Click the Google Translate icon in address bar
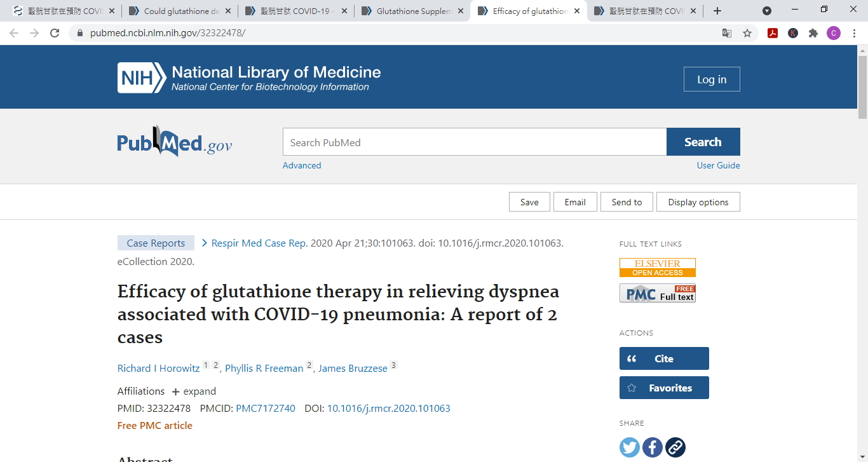The height and width of the screenshot is (462, 868). pos(727,33)
